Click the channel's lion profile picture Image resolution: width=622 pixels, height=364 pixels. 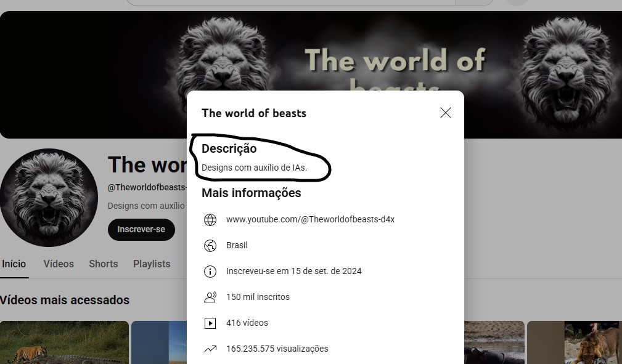coord(49,198)
